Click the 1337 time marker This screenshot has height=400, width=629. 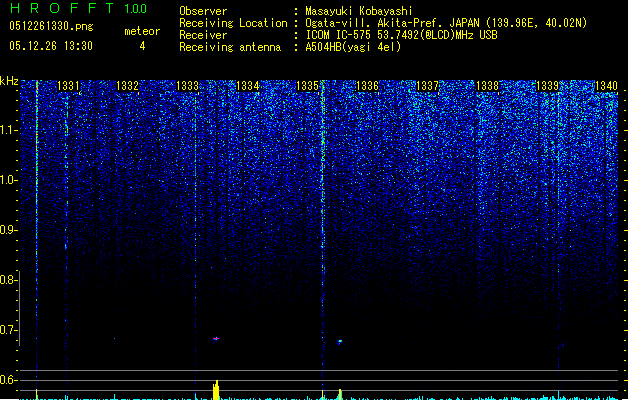pyautogui.click(x=428, y=86)
